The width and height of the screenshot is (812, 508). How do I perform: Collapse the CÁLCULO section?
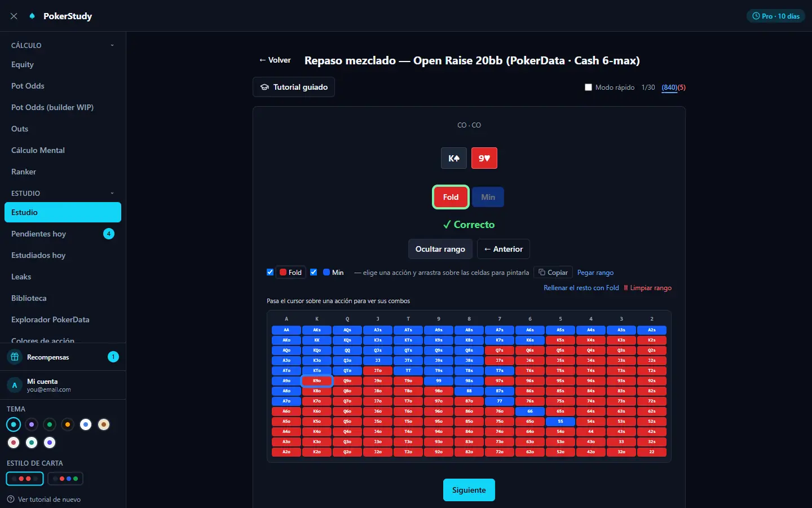(x=63, y=45)
